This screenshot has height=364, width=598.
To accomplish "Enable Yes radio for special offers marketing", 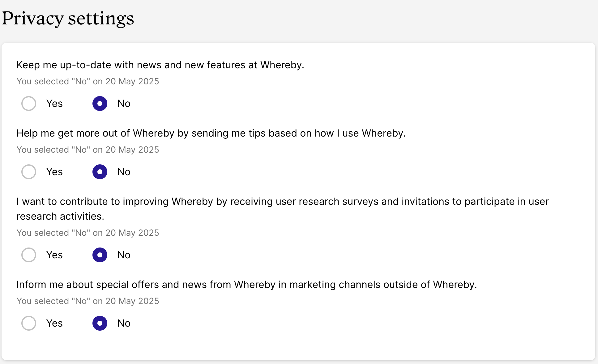I will pos(29,323).
